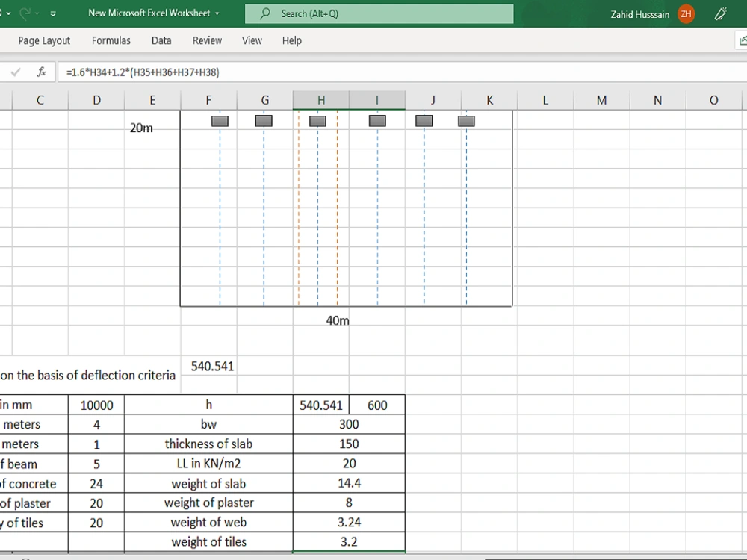Select column M header
The height and width of the screenshot is (560, 747).
(x=601, y=100)
